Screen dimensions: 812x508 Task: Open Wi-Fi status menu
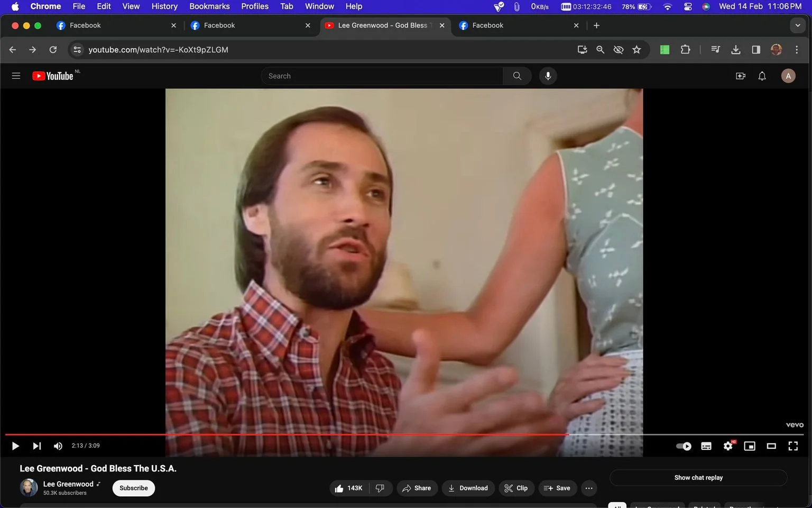pyautogui.click(x=668, y=6)
